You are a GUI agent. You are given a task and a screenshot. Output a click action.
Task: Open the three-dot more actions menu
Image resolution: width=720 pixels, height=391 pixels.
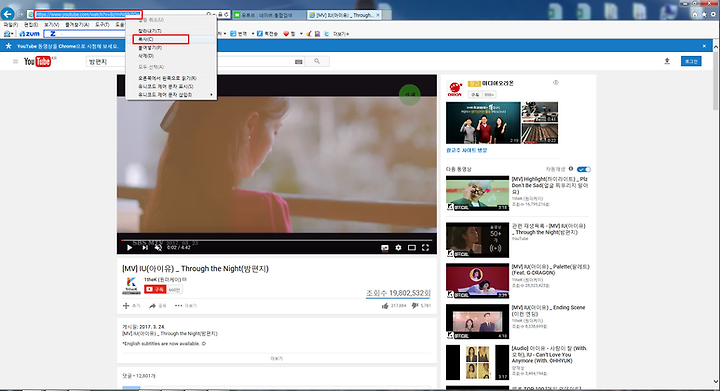179,306
